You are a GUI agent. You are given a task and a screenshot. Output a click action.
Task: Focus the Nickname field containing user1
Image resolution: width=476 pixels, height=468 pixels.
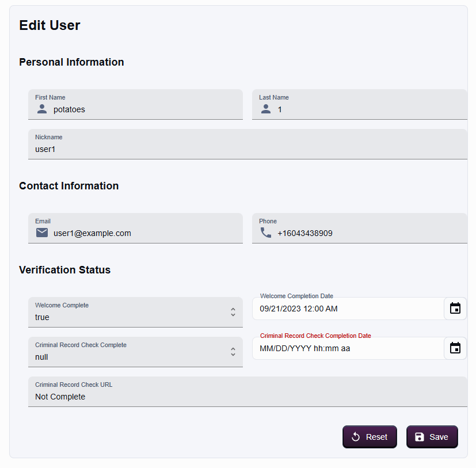[247, 149]
